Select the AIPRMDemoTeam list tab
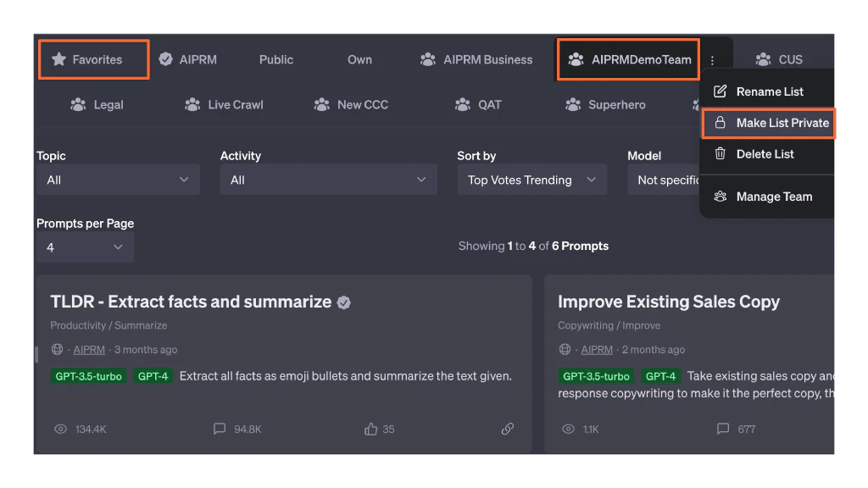This screenshot has height=488, width=868. pyautogui.click(x=628, y=59)
